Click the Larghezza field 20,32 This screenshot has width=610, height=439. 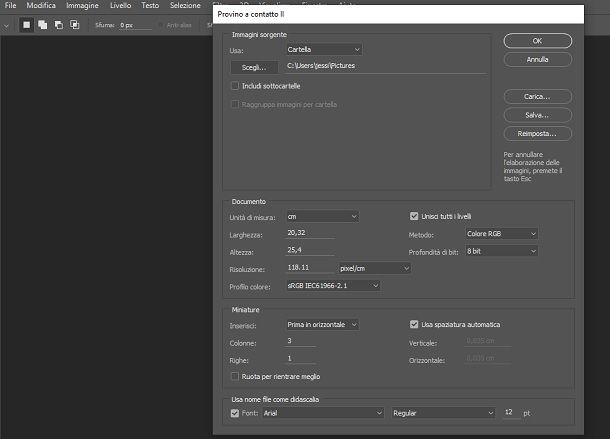point(310,233)
